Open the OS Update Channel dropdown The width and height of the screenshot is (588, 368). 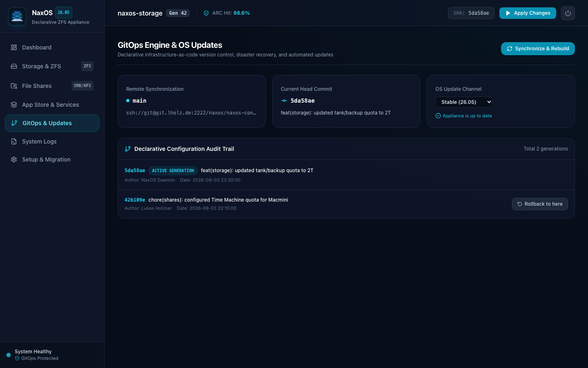[464, 102]
